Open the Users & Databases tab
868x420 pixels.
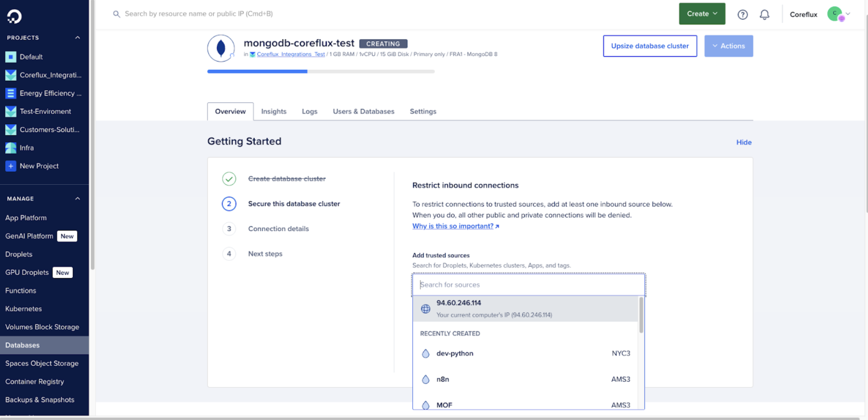click(x=364, y=111)
